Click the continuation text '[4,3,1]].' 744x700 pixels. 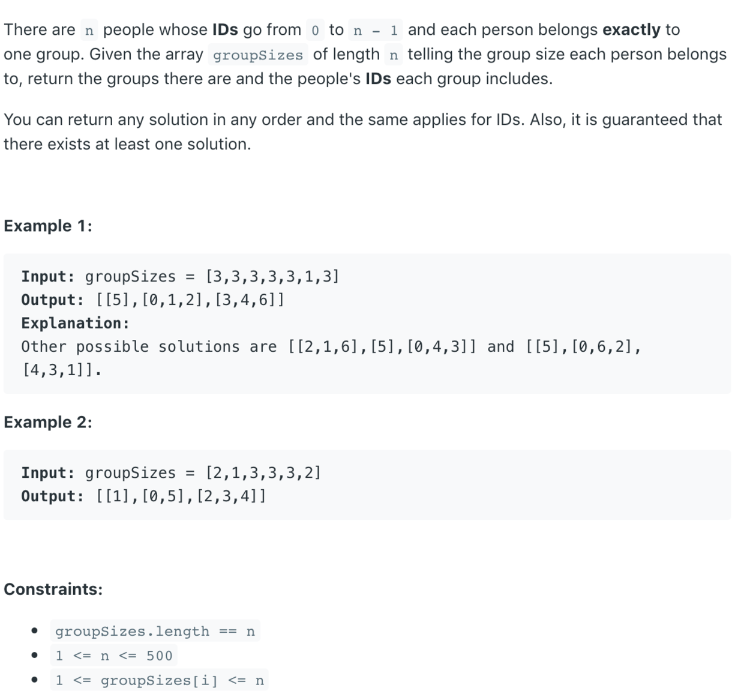pos(62,370)
